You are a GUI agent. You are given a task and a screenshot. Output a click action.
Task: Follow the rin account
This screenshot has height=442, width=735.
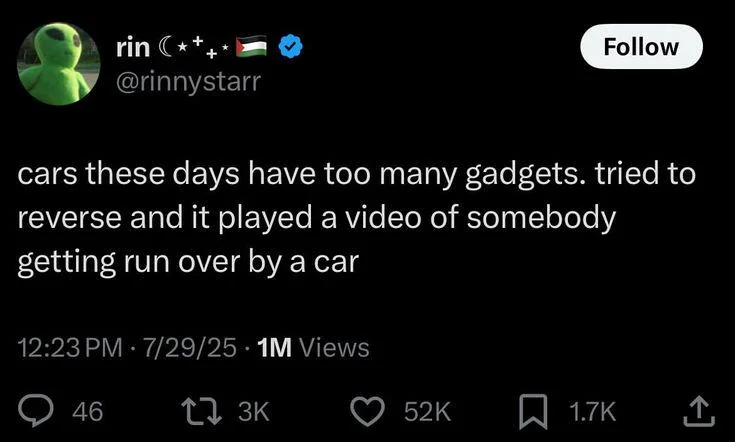pyautogui.click(x=641, y=46)
